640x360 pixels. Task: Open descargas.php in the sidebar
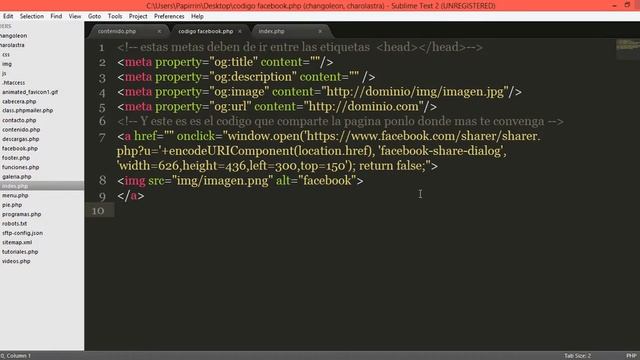click(x=20, y=139)
